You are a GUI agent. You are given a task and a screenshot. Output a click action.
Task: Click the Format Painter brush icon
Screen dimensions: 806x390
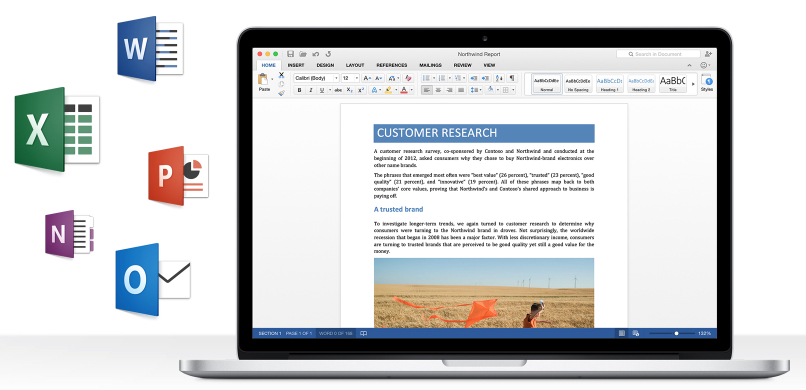[x=281, y=93]
